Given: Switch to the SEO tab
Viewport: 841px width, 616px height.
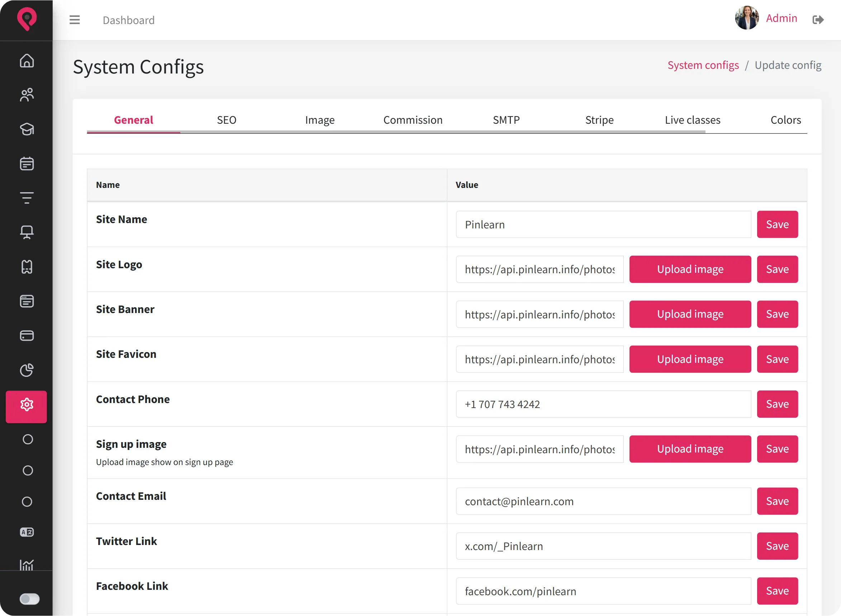Looking at the screenshot, I should click(x=227, y=120).
